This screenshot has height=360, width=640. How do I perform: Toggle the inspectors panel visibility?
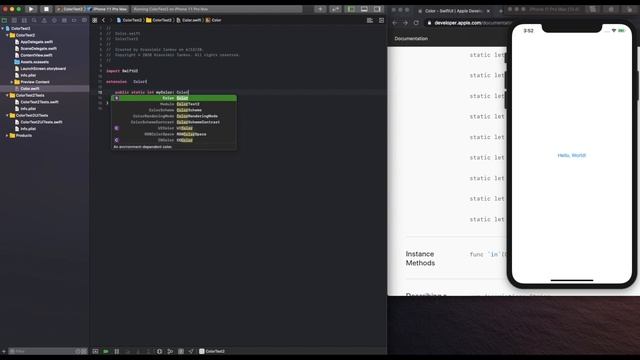point(377,9)
